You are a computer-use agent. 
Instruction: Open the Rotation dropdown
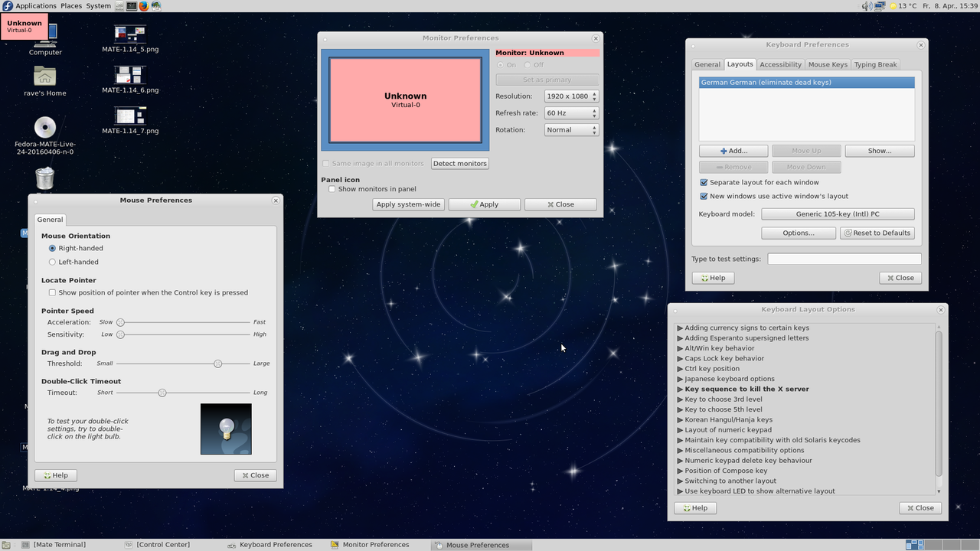(571, 130)
